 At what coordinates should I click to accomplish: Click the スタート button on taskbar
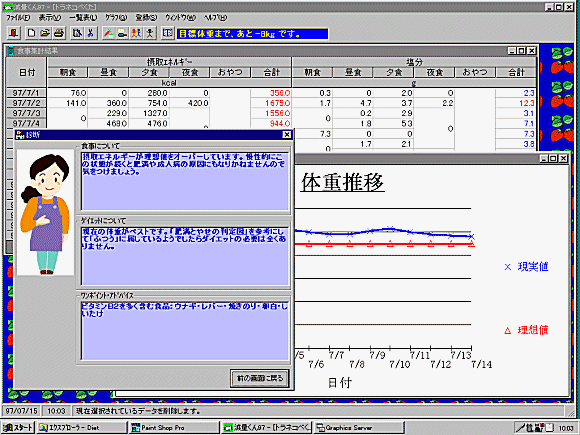coord(18,428)
